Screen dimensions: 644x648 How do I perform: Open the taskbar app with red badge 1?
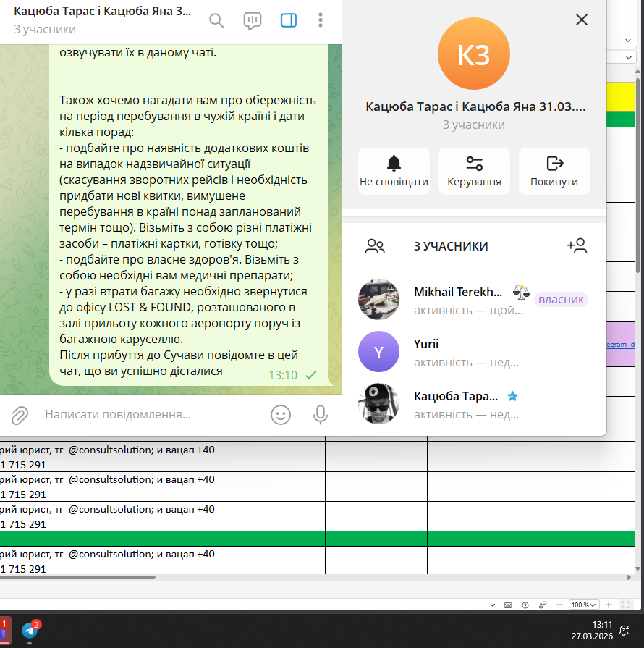click(x=5, y=630)
